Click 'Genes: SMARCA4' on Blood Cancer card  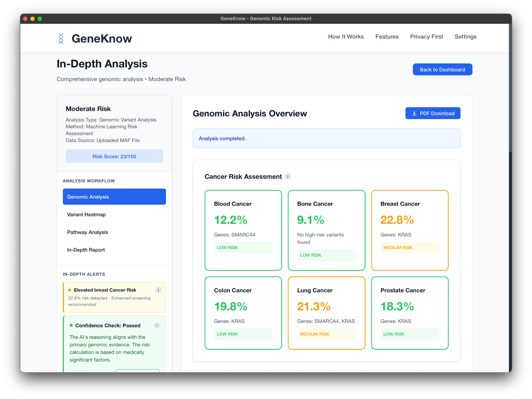pos(235,235)
